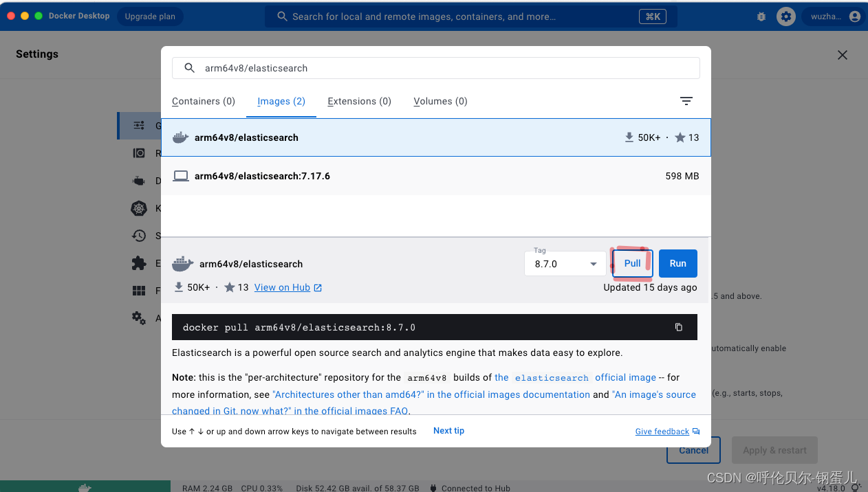868x492 pixels.
Task: Click the ⌘K shortcut badge
Action: 652,16
